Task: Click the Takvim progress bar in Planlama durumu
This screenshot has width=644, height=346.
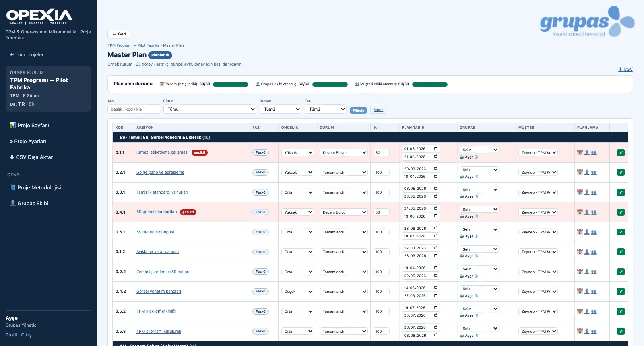Action: pos(231,84)
